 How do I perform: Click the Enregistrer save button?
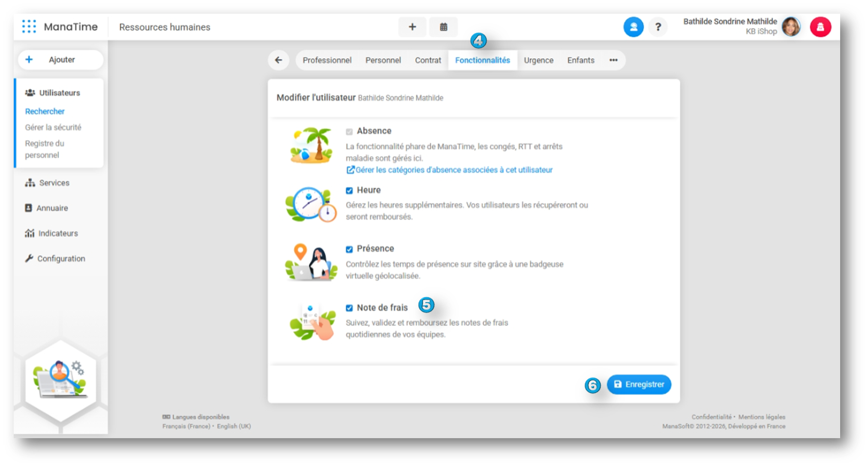[639, 384]
